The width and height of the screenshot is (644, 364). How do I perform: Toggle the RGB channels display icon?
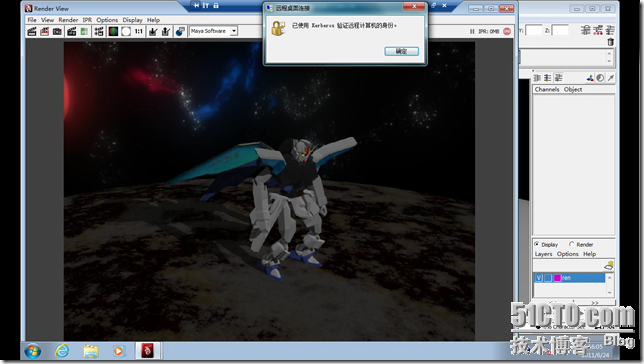(113, 31)
